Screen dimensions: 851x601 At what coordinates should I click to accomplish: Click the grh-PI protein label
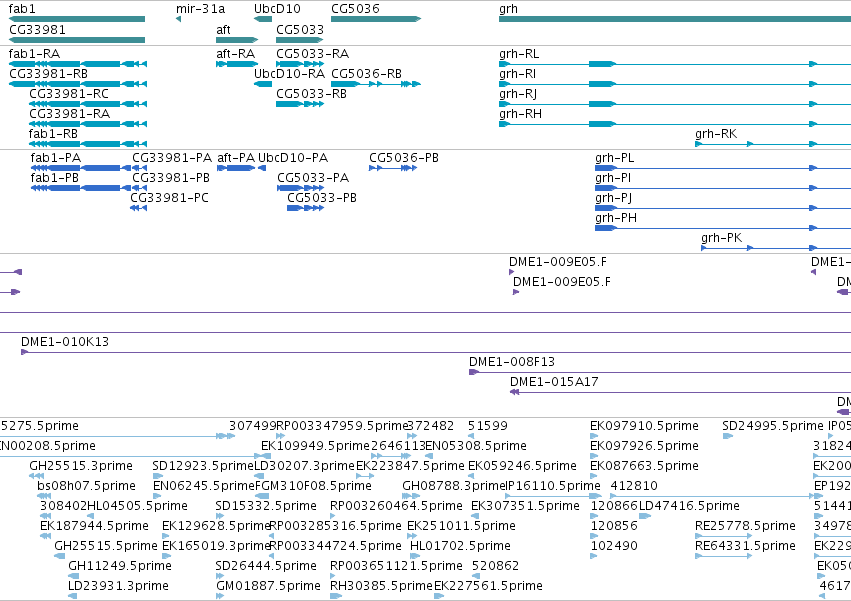(613, 178)
